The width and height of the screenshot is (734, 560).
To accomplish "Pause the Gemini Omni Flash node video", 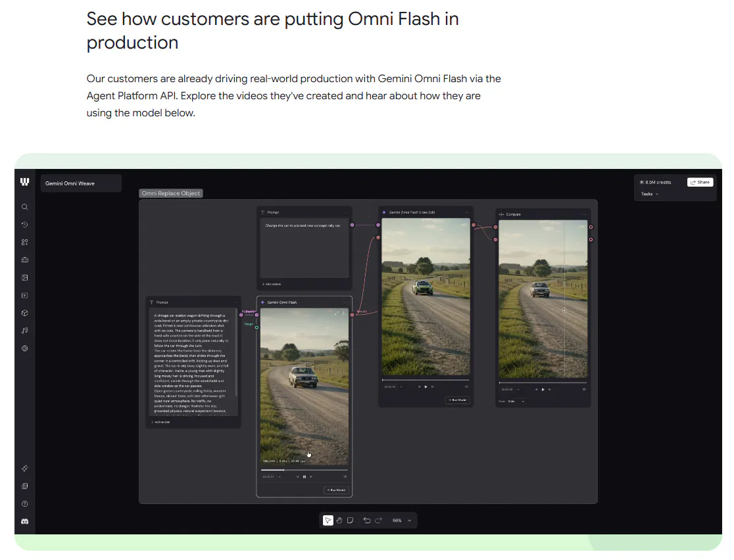I will point(305,477).
